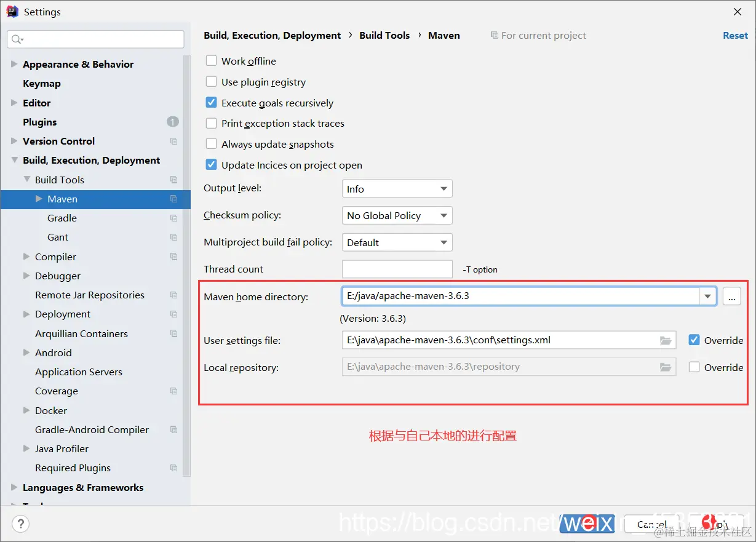Open Application Servers settings
Viewport: 756px width, 542px height.
tap(79, 372)
